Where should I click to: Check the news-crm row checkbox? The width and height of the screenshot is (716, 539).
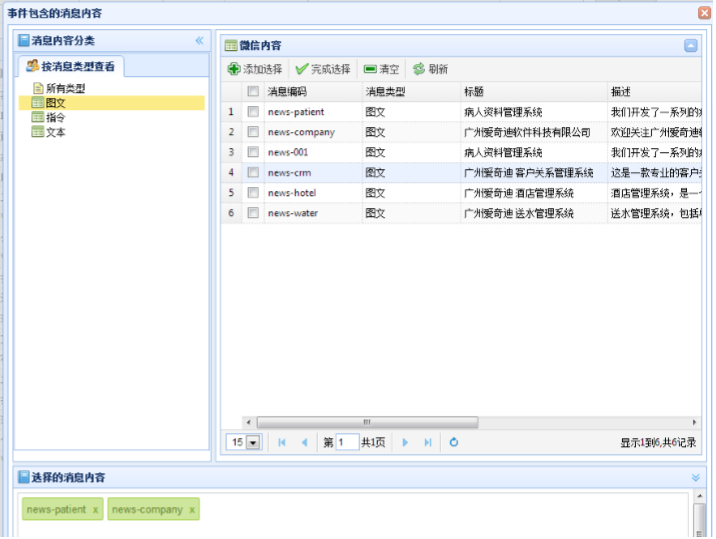(x=253, y=172)
